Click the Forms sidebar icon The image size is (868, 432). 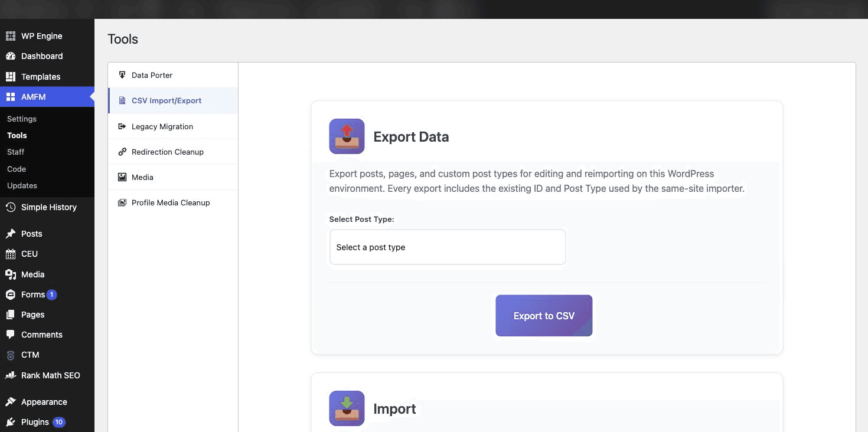pyautogui.click(x=11, y=294)
